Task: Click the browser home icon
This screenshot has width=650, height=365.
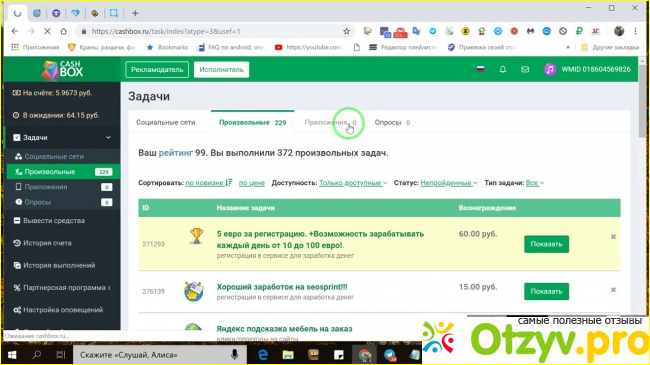Action: [x=63, y=31]
